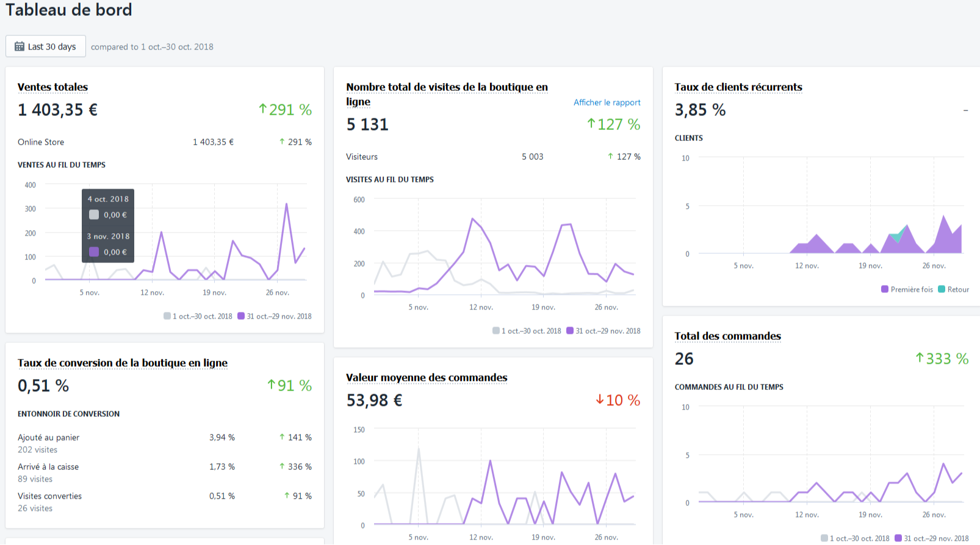
Task: Click the up arrow next to 127 % visits
Action: (591, 124)
